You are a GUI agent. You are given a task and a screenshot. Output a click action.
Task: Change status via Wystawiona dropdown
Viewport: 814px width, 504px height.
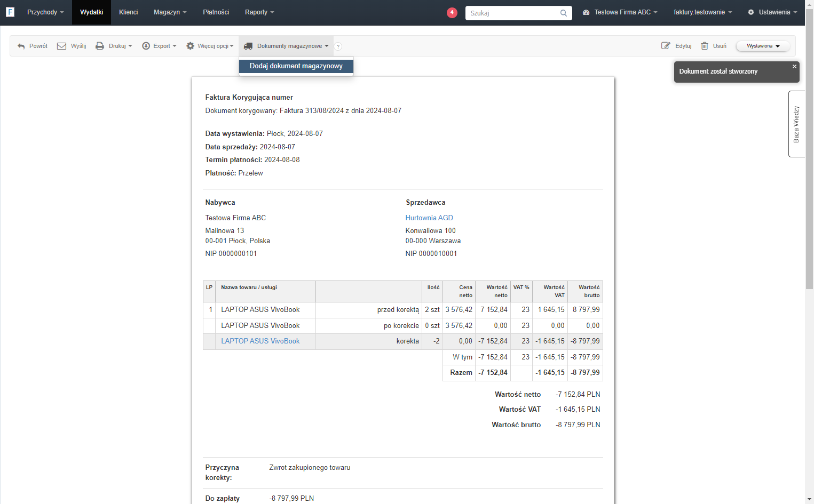[x=763, y=46]
